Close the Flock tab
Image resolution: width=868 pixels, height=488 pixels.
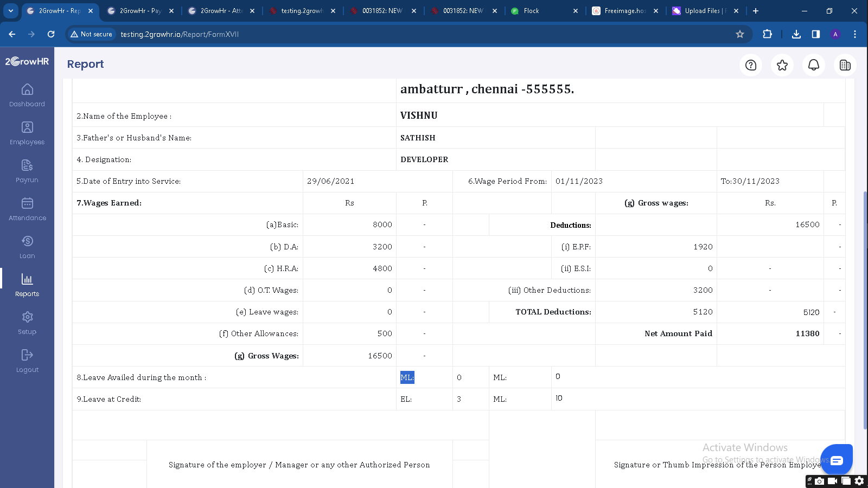click(576, 11)
